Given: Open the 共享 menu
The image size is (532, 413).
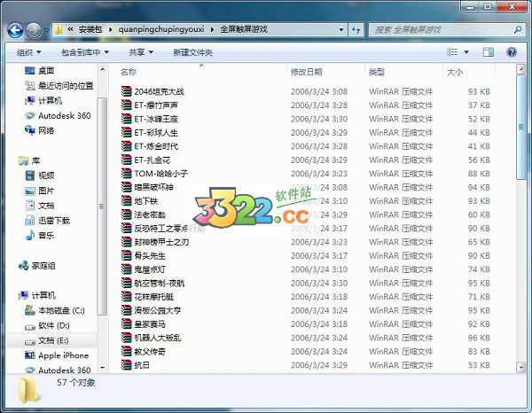Looking at the screenshot, I should (x=141, y=52).
